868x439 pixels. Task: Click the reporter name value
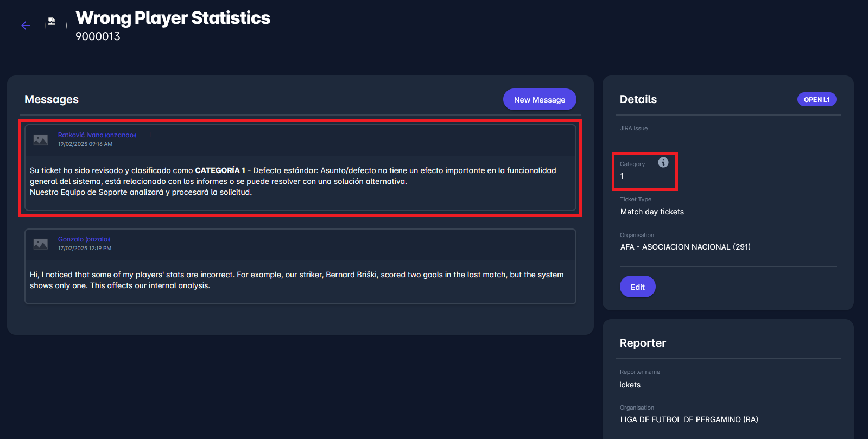(630, 385)
